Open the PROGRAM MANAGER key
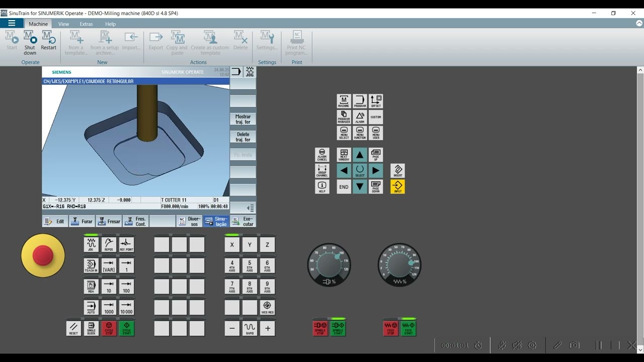Screen dimensions: 644x362 tap(344, 117)
